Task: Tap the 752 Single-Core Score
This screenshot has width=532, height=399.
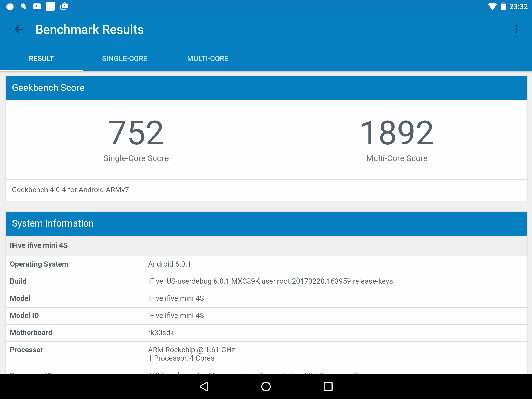Action: pyautogui.click(x=136, y=132)
